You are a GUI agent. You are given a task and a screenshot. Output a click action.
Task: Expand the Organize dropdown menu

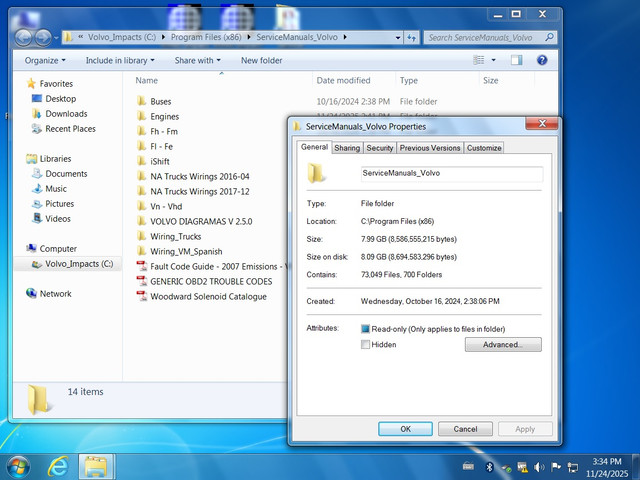coord(45,60)
